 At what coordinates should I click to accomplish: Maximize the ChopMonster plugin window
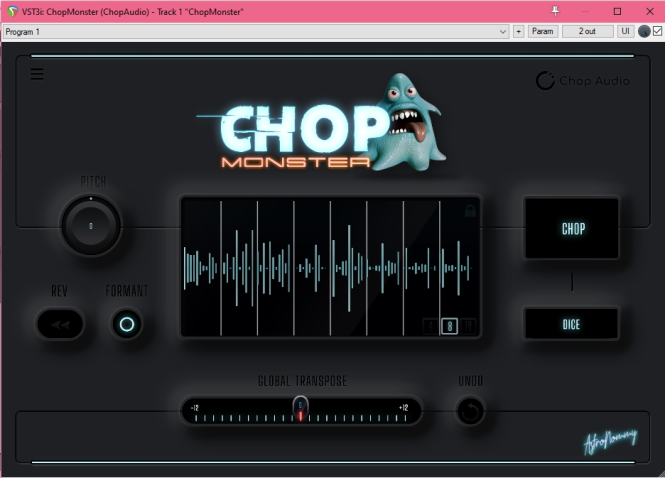(x=618, y=11)
